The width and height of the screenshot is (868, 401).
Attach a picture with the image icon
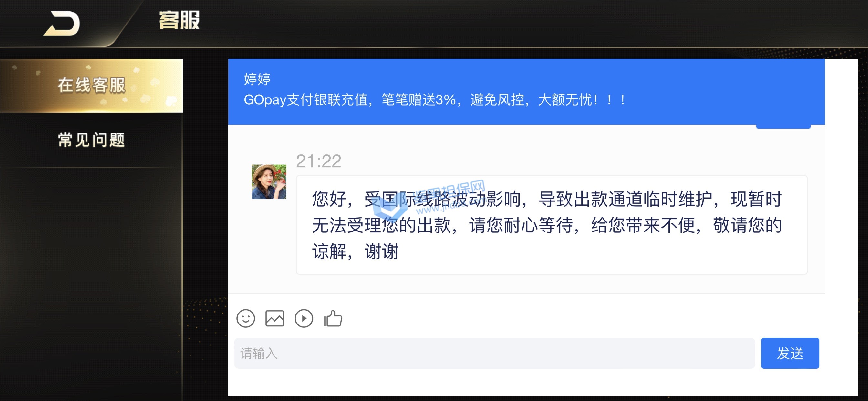274,318
